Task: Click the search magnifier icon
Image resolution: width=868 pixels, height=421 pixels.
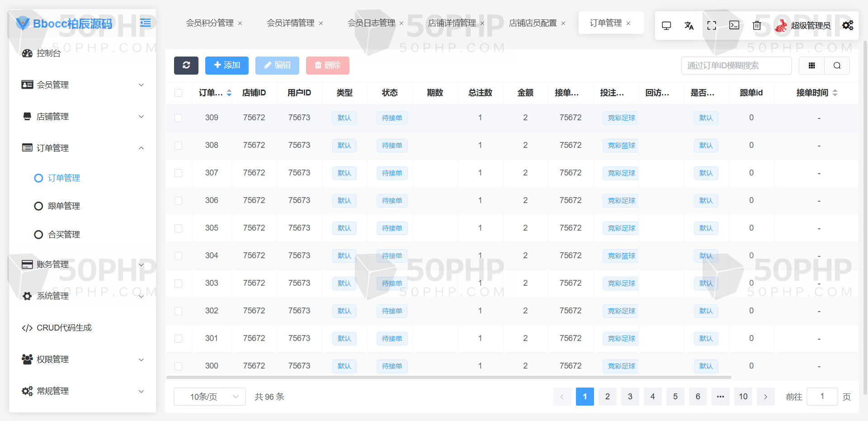Action: (837, 66)
